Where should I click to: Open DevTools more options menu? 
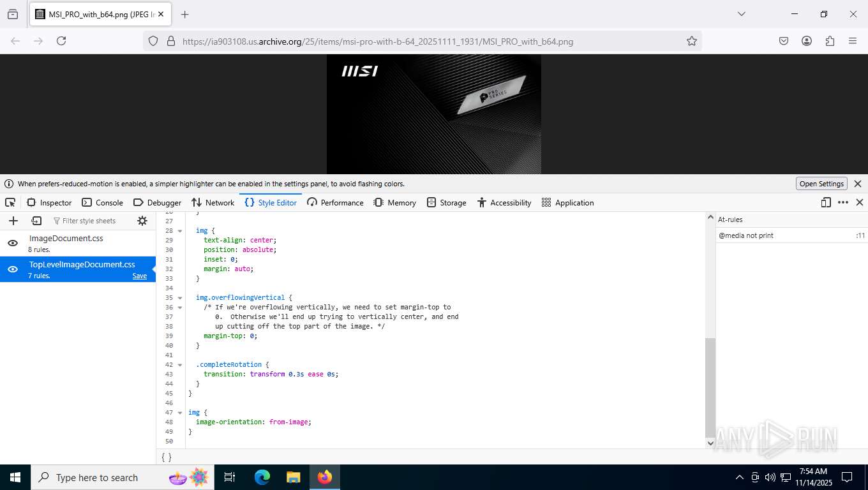pyautogui.click(x=843, y=202)
